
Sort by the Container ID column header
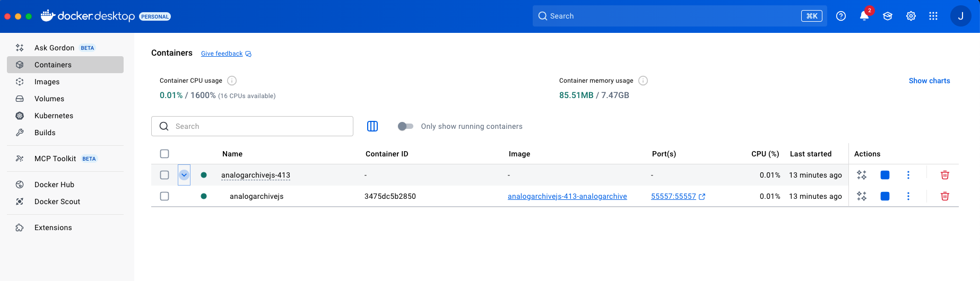pos(387,154)
